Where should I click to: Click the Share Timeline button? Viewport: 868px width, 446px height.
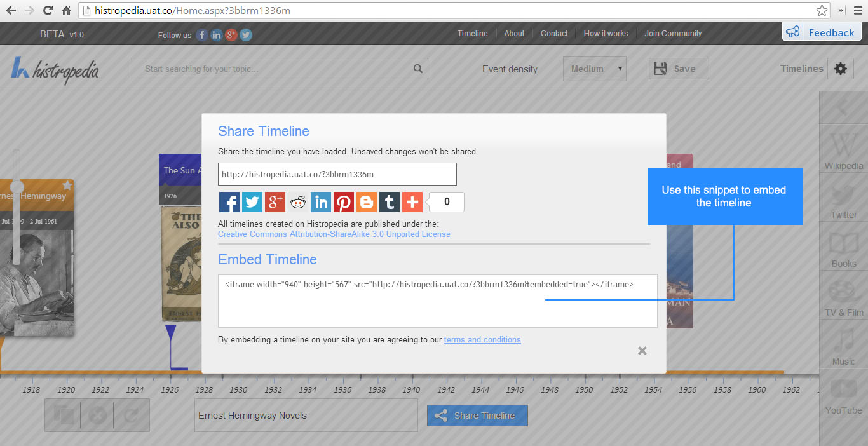pyautogui.click(x=477, y=416)
